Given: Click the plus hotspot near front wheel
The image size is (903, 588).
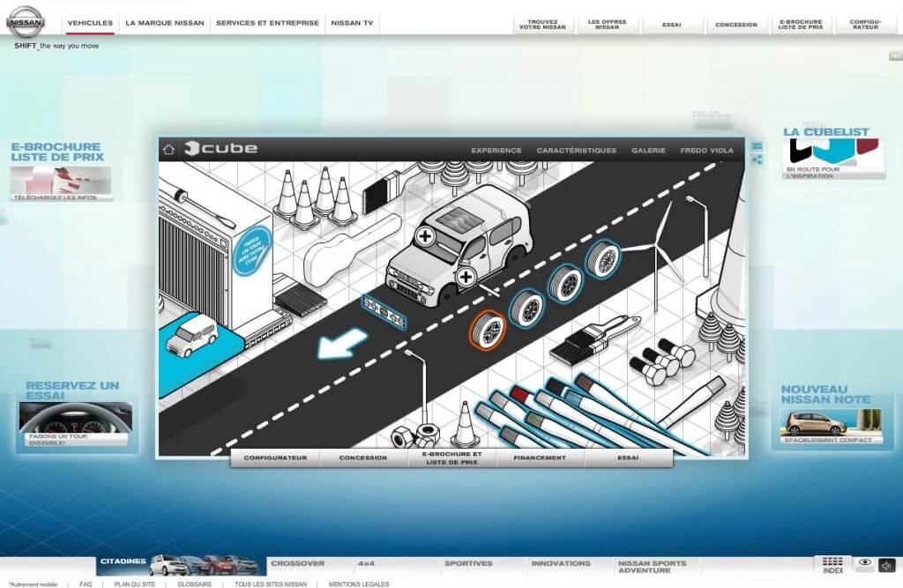Looking at the screenshot, I should 466,277.
